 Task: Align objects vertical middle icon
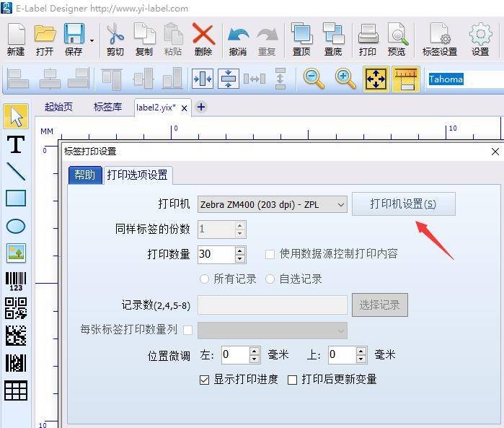pos(143,79)
